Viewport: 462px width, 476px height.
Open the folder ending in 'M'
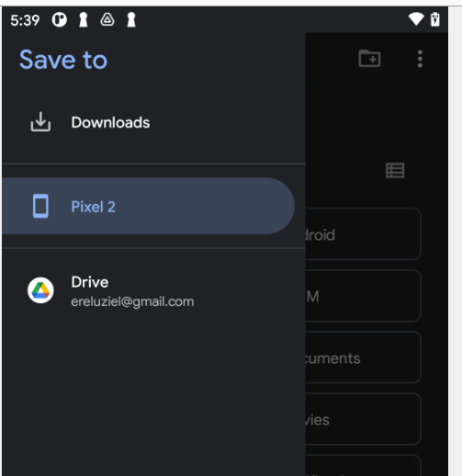coord(363,296)
